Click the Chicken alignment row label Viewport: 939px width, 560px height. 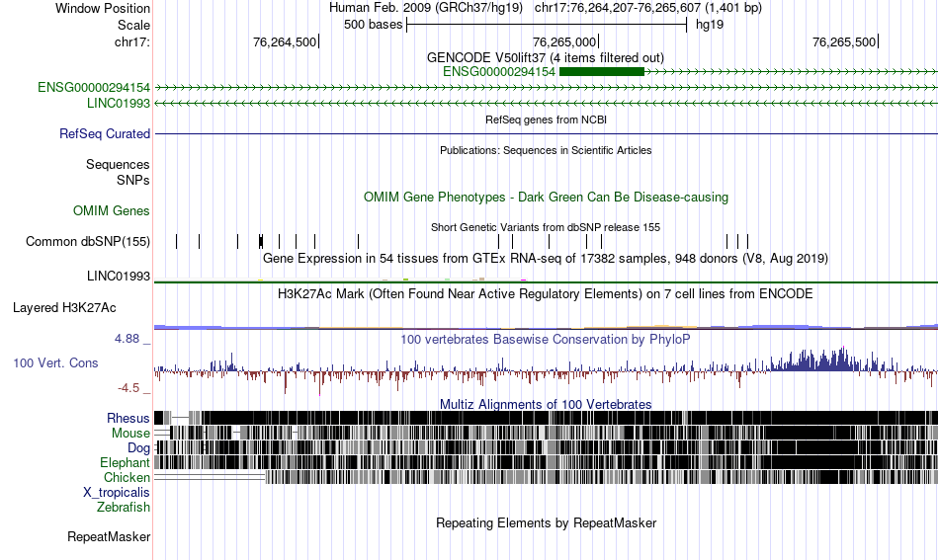[127, 477]
